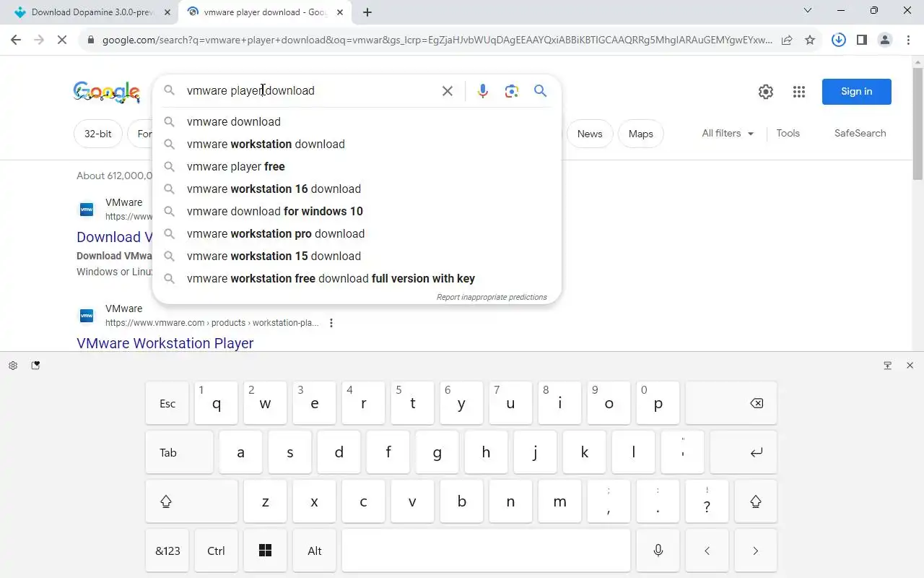Tap the return key
Image resolution: width=924 pixels, height=578 pixels.
tap(744, 452)
